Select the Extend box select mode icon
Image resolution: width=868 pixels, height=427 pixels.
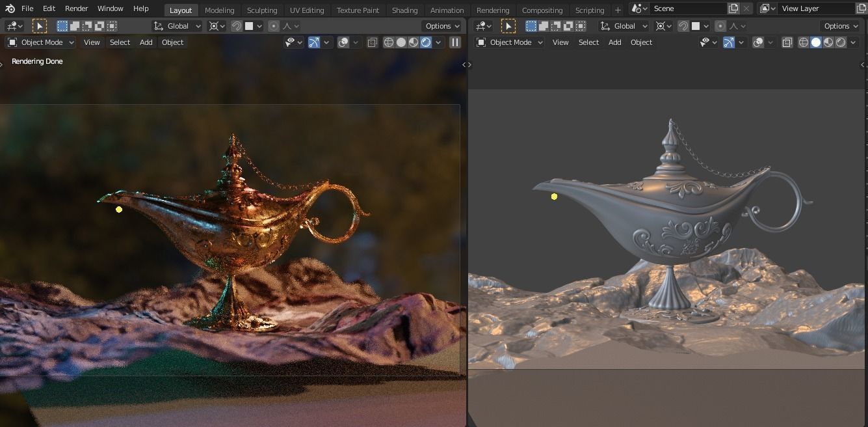(x=73, y=25)
